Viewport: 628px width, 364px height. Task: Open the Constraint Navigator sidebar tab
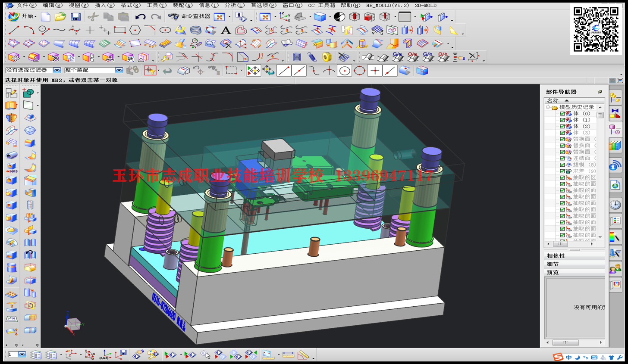(x=615, y=114)
